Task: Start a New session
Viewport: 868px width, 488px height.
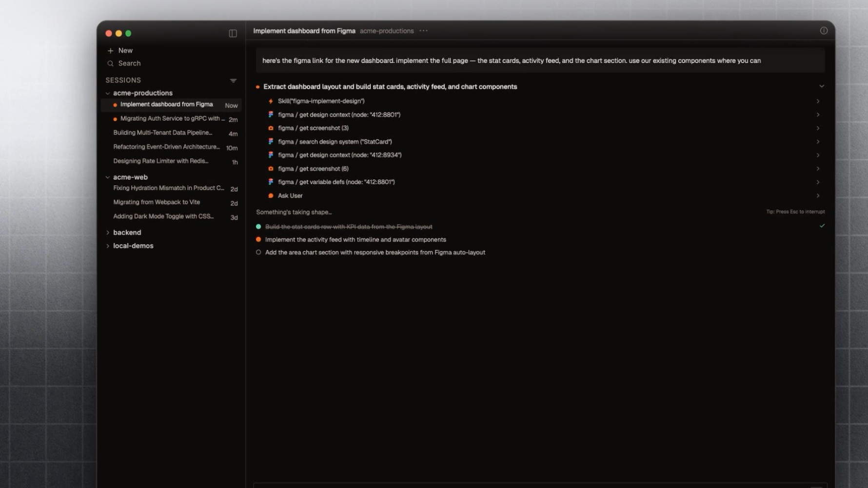Action: (x=120, y=51)
